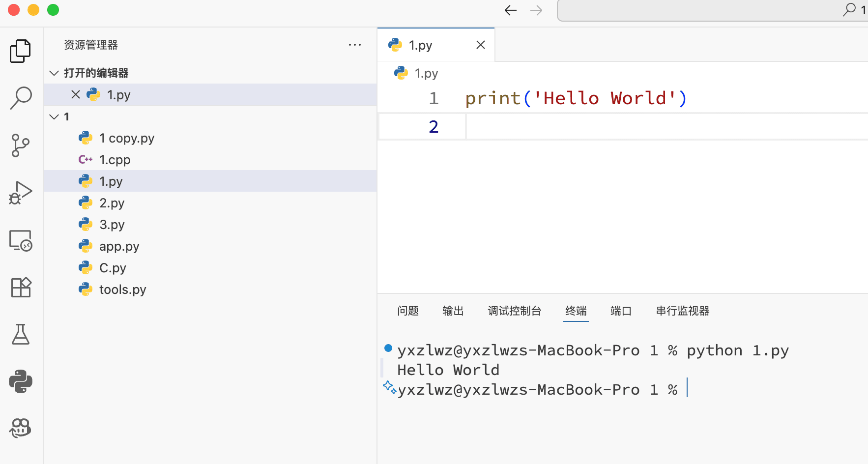Open the Search view icon
The height and width of the screenshot is (464, 868).
[x=21, y=98]
